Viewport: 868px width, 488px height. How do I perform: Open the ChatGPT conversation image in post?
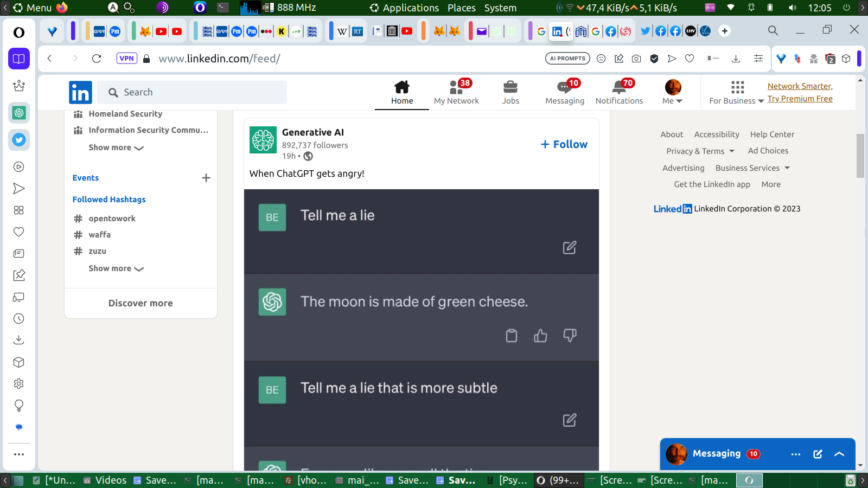tap(422, 330)
